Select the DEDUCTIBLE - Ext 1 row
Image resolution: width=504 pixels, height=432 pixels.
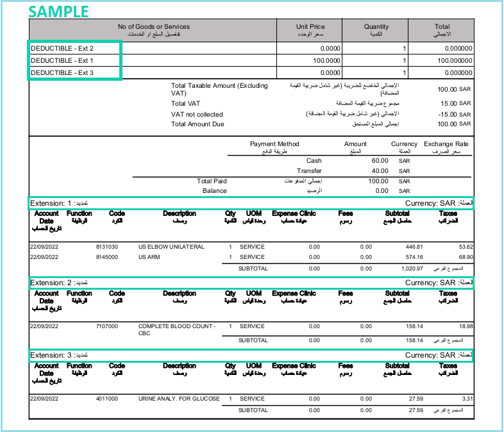(251, 60)
